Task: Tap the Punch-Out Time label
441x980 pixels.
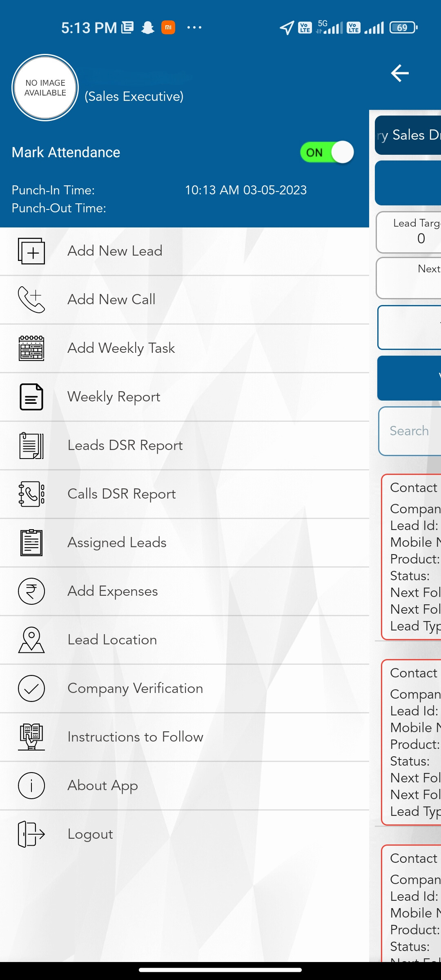Action: tap(59, 208)
